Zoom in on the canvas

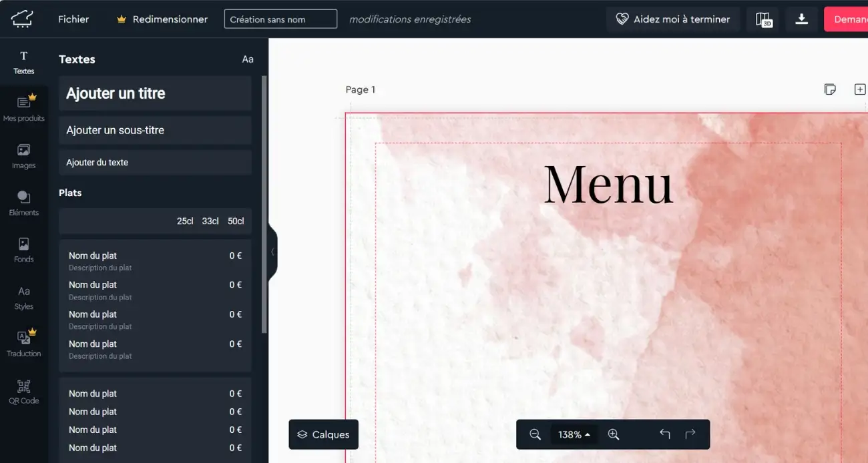[x=614, y=434]
